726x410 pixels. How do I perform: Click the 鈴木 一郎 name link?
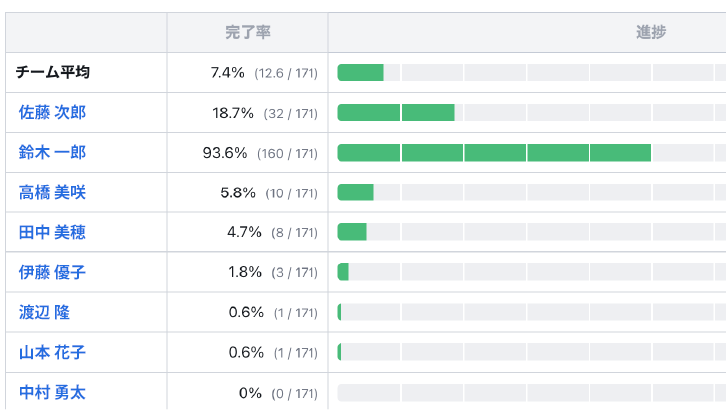click(x=52, y=153)
